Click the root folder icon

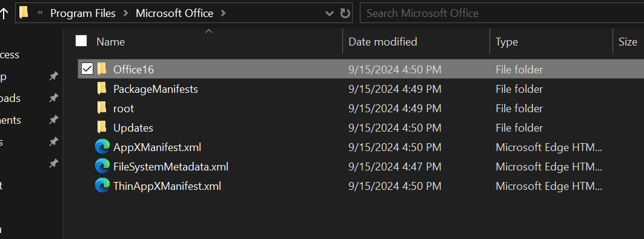[101, 108]
